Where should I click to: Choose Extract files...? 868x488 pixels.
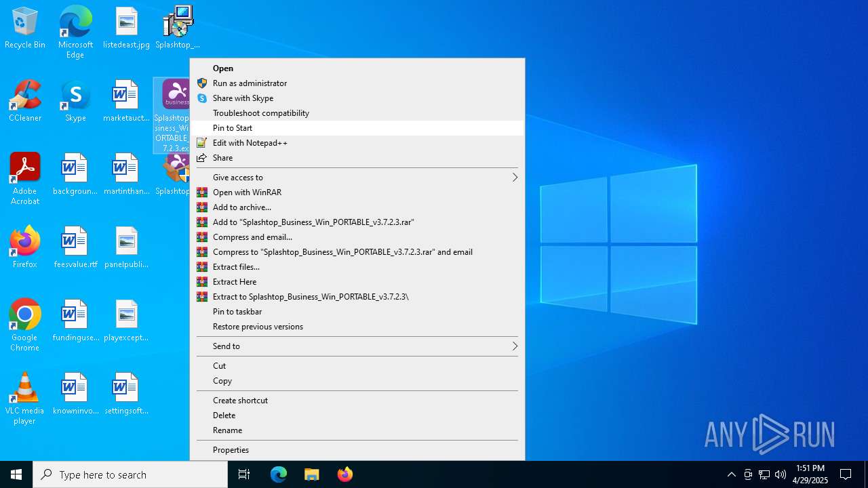point(357,267)
